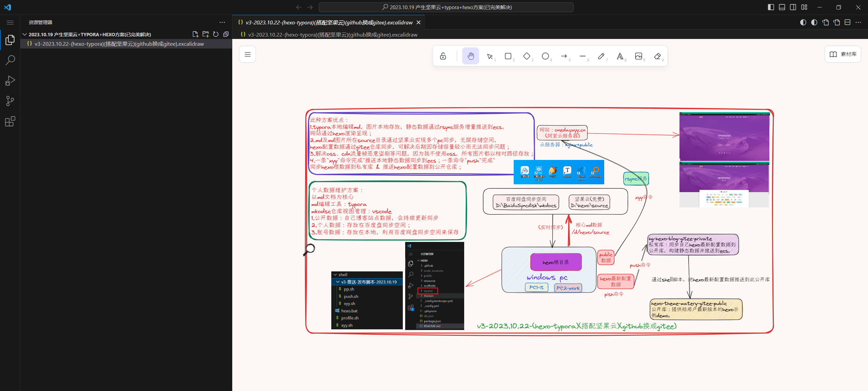Click top purple website screenshot thumbnail
Image resolution: width=868 pixels, height=391 pixels.
[724, 137]
